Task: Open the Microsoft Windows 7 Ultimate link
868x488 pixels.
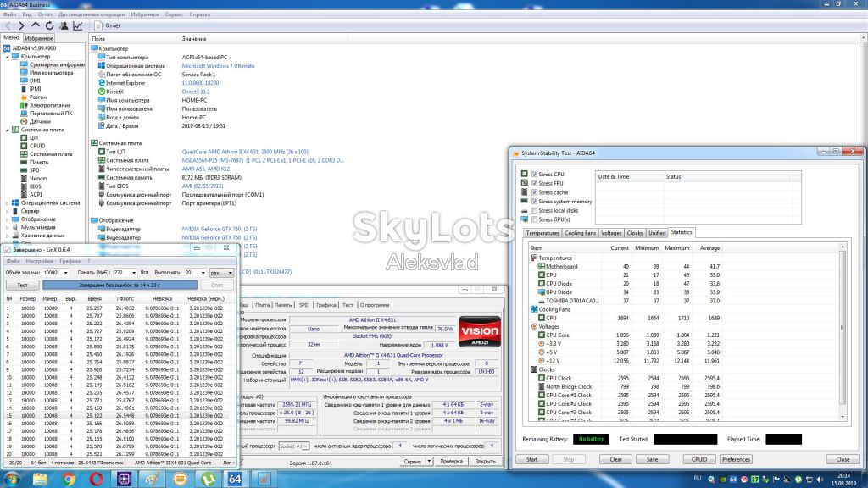Action: tap(218, 66)
